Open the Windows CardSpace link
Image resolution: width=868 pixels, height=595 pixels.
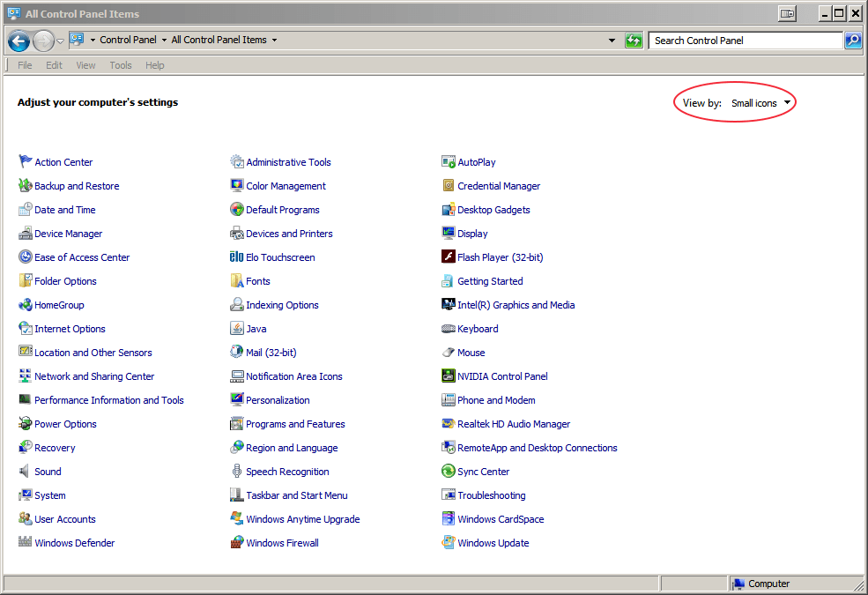click(501, 518)
